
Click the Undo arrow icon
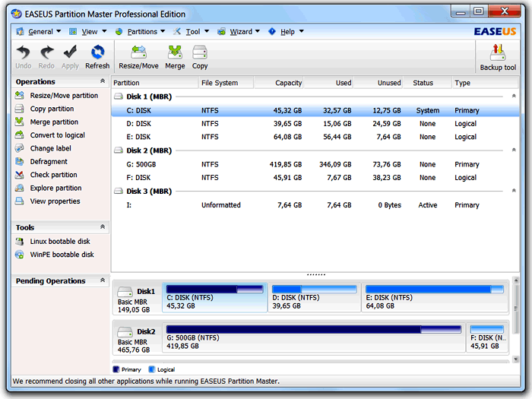click(x=24, y=56)
